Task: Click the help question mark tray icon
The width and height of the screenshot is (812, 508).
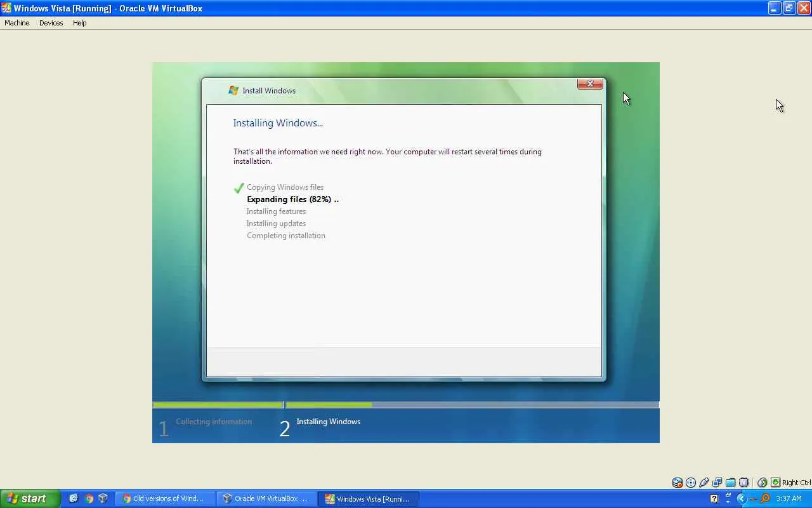Action: tap(714, 498)
